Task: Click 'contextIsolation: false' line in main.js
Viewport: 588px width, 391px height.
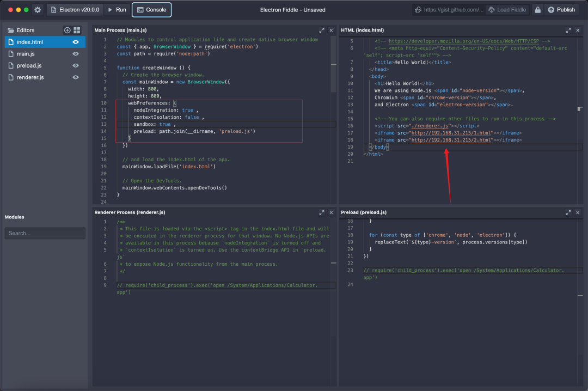Action: [x=169, y=117]
